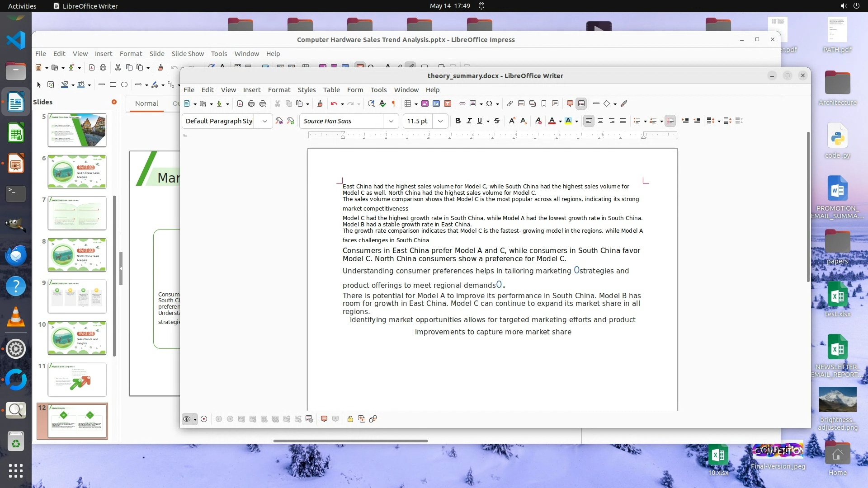
Task: Toggle Bold formatting
Action: (458, 121)
